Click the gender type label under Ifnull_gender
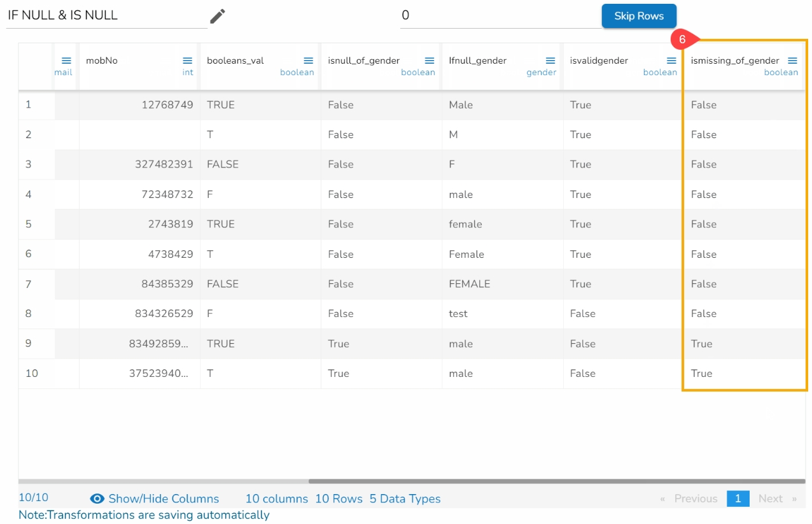 541,73
